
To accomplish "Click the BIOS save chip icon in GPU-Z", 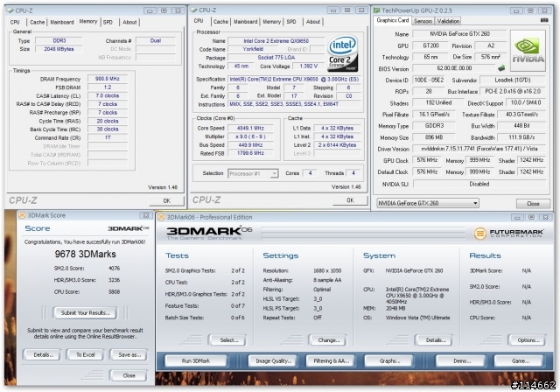I will click(501, 68).
